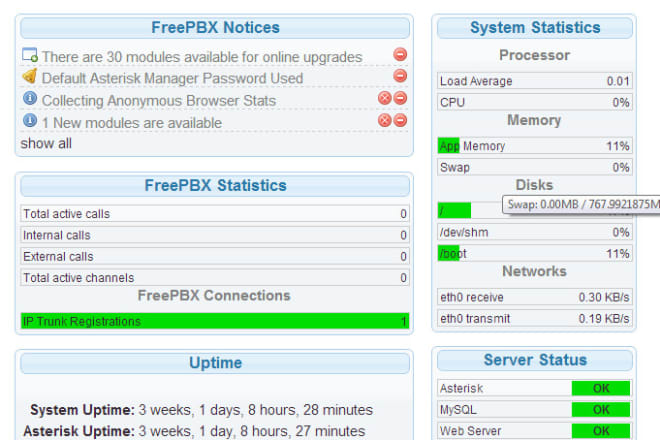Click the Load Average row
The height and width of the screenshot is (440, 660).
pos(535,81)
